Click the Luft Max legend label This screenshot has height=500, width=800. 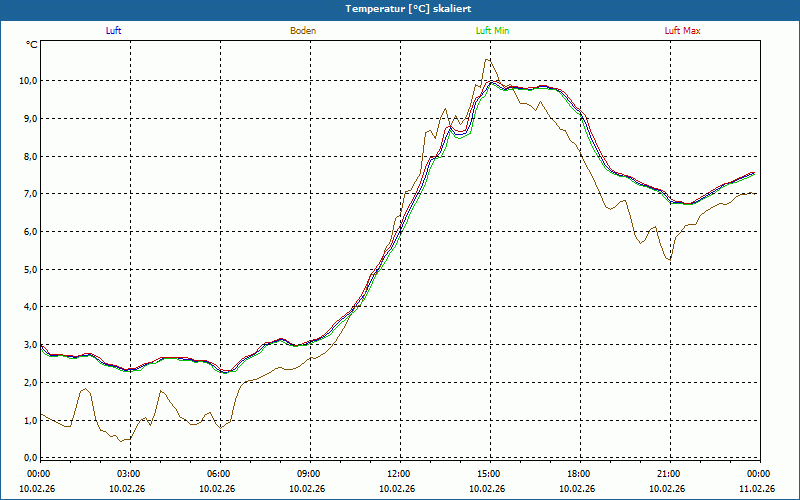[683, 31]
